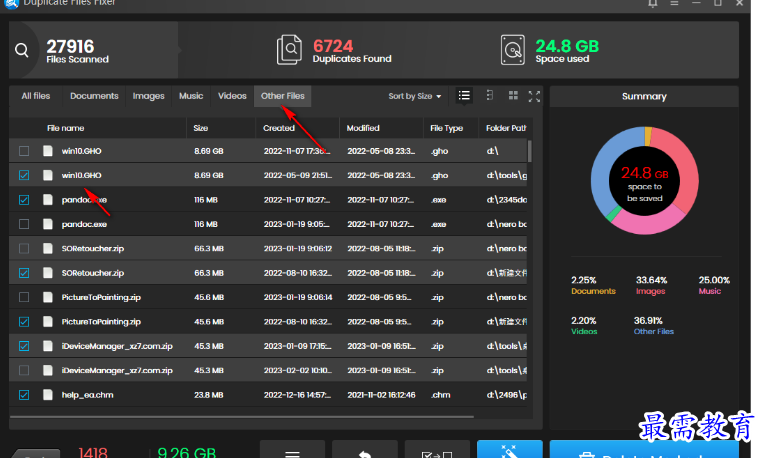This screenshot has height=458, width=763.
Task: Click the 6724 Duplicates Found count
Action: (x=333, y=46)
